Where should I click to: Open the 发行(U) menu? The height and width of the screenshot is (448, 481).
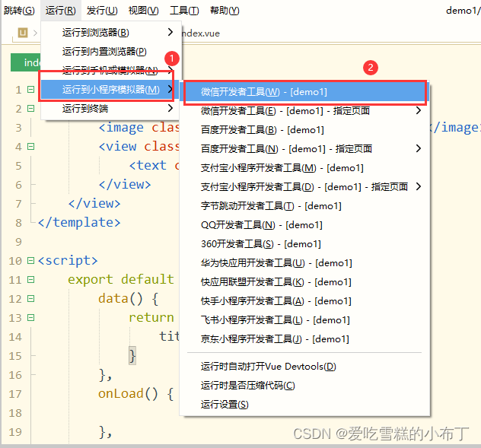(102, 11)
